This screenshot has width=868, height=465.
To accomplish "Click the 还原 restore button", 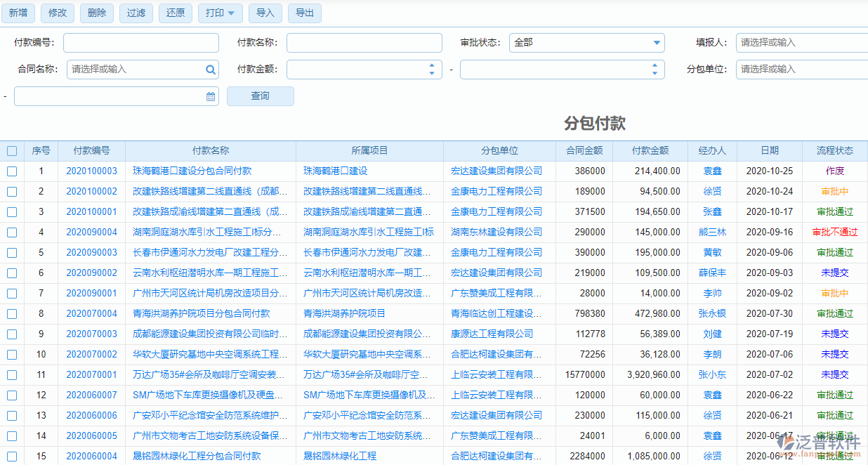I will click(175, 13).
